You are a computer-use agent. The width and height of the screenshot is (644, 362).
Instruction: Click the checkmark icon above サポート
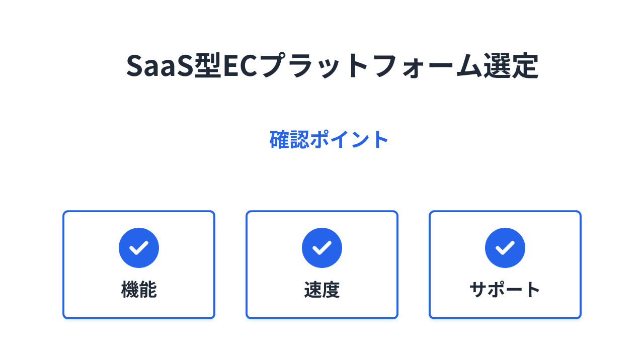(x=505, y=247)
